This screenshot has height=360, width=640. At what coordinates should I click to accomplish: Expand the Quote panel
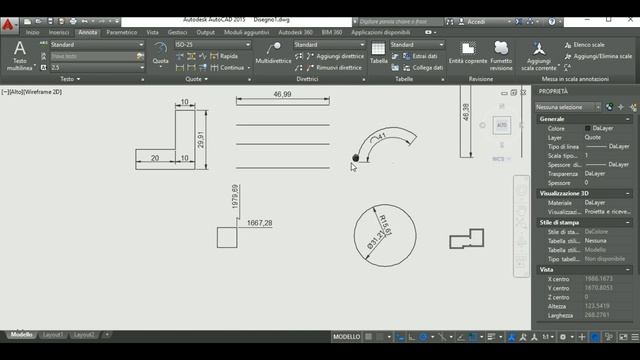click(x=196, y=79)
